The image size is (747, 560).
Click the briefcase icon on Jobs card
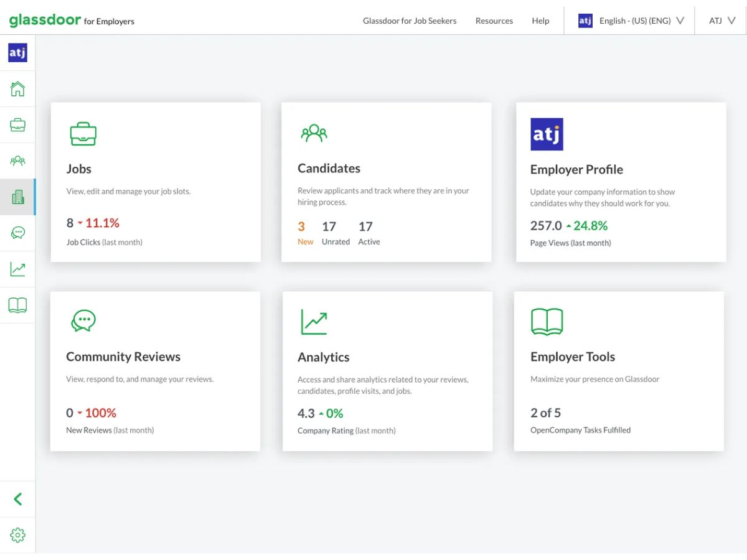[83, 133]
